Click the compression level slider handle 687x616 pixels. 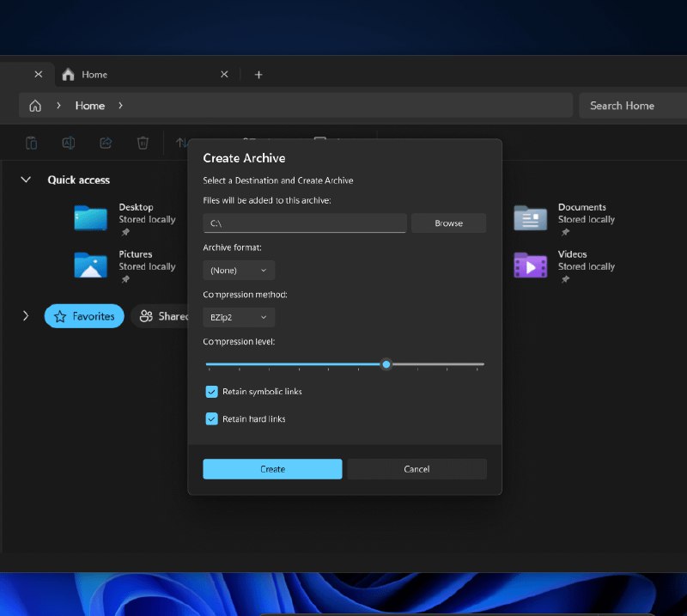(386, 364)
